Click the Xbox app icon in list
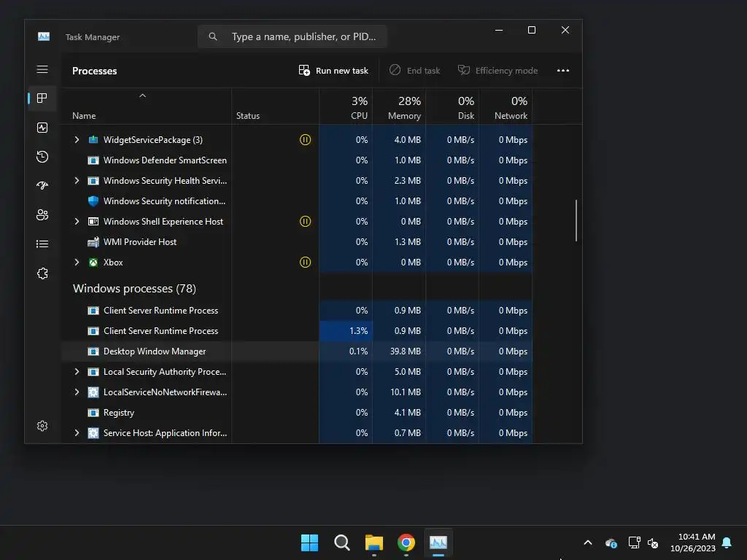Screen dimensions: 747x560 [93, 262]
